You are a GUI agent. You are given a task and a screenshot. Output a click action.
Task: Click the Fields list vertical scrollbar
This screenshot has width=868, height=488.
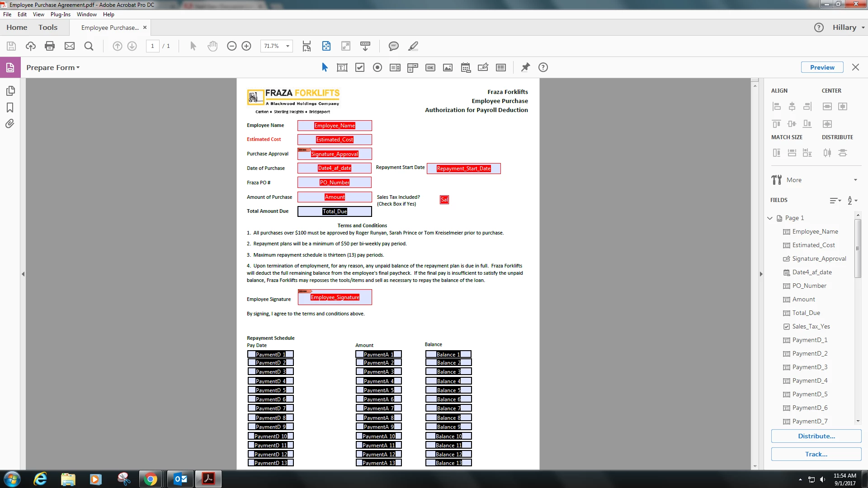[x=858, y=249]
